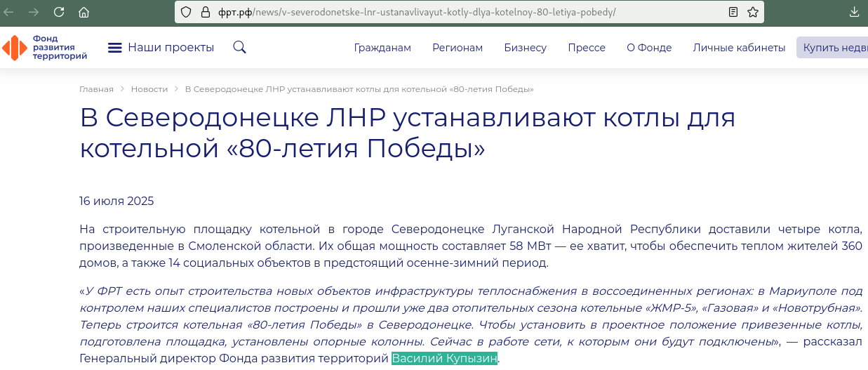
Task: Click the current-article breadcrumb about Северодонецк
Action: point(359,89)
